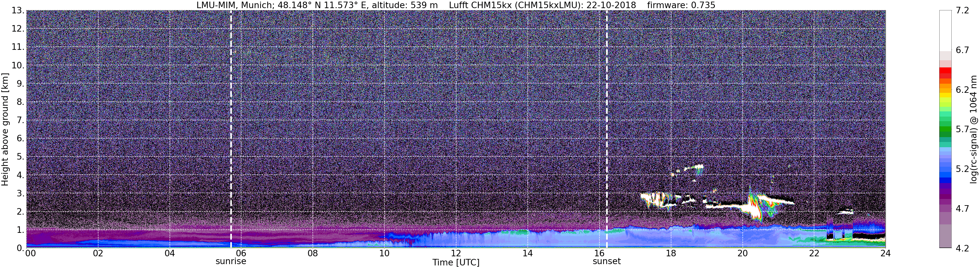Click the colorbar tick label 4.7

coord(962,208)
